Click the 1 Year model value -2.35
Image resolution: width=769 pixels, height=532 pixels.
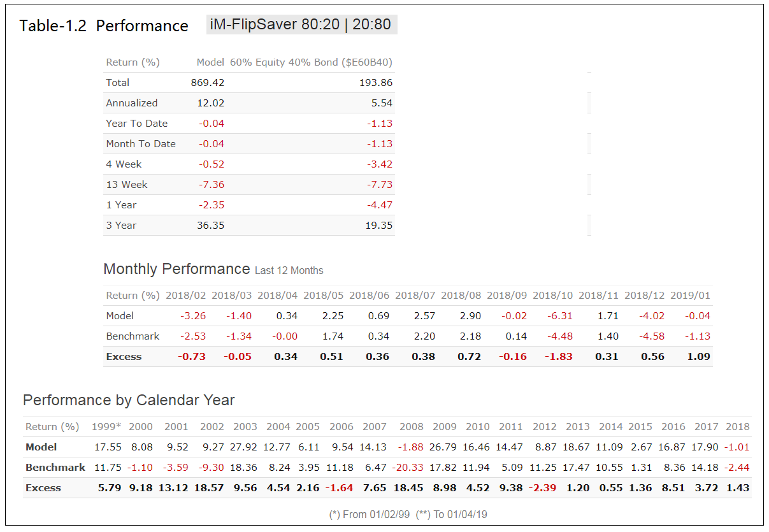pos(212,205)
